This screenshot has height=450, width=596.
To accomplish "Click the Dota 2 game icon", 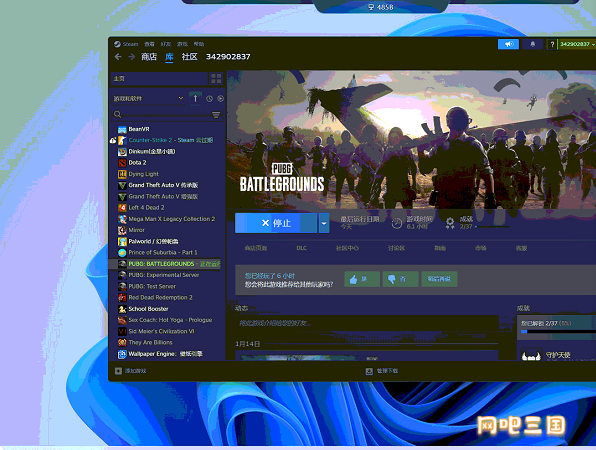I will (122, 163).
